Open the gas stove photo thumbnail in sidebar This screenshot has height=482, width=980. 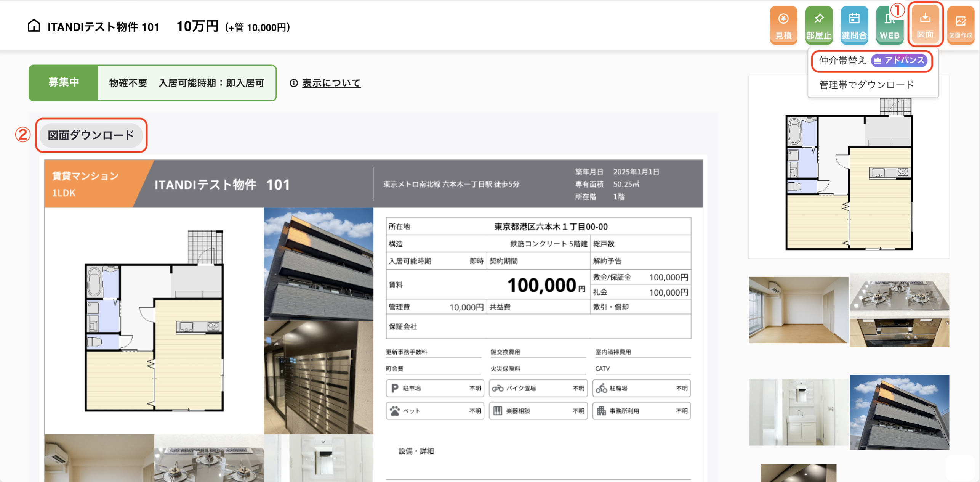(x=899, y=310)
